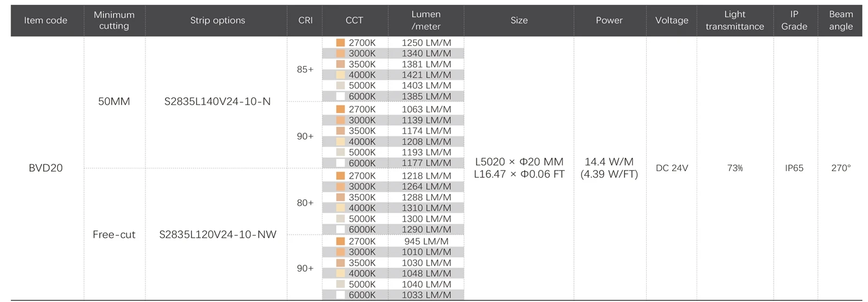Select the 6000K swatch beside 1385 LM/M
This screenshot has width=868, height=302.
click(x=340, y=96)
